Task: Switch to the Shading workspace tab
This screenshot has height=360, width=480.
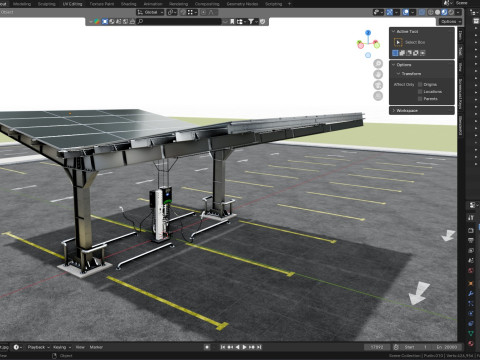Action: 128,4
